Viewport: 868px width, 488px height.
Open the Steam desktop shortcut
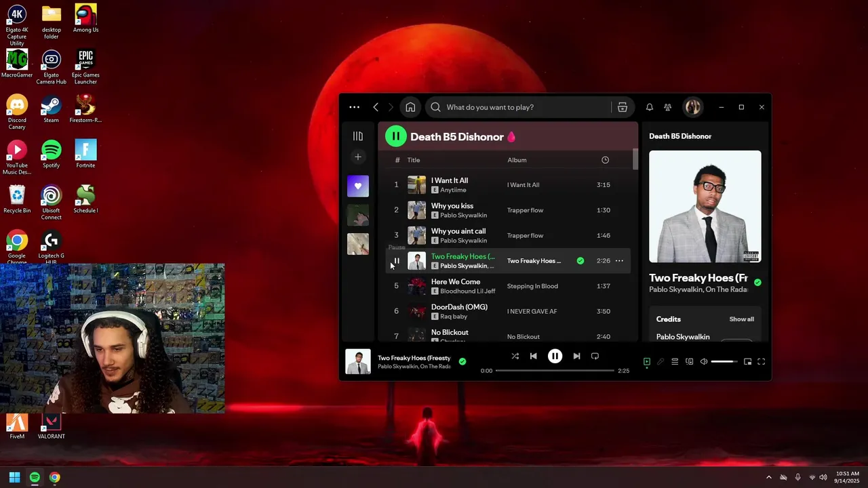(x=51, y=109)
